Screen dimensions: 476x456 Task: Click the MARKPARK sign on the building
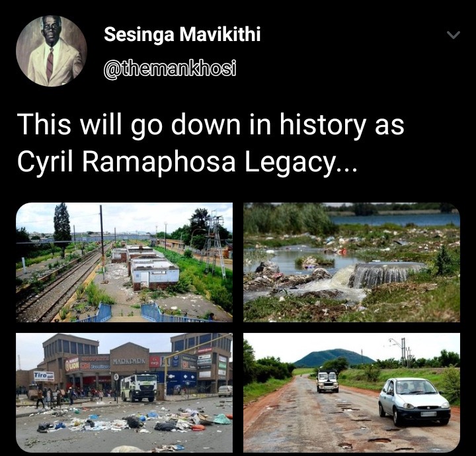point(130,362)
